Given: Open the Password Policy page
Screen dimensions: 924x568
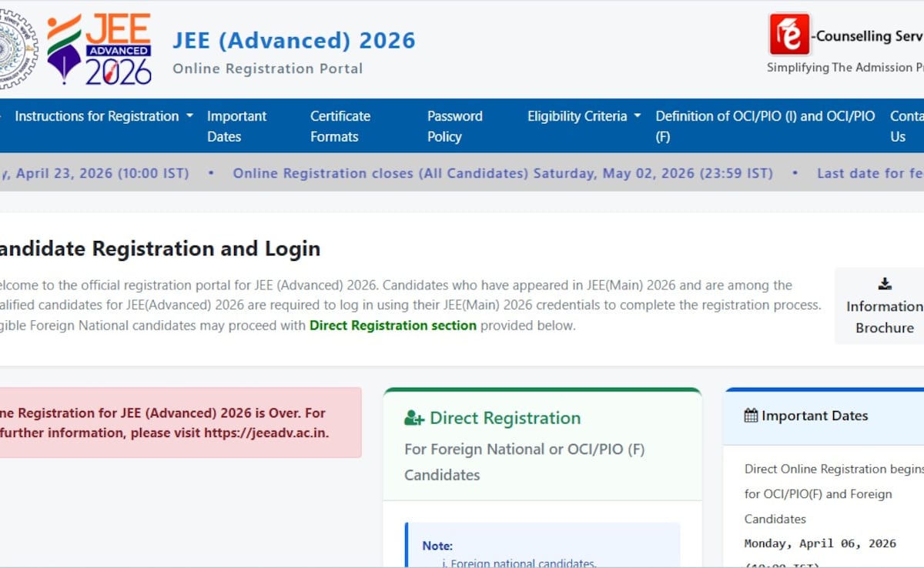Looking at the screenshot, I should pos(454,126).
